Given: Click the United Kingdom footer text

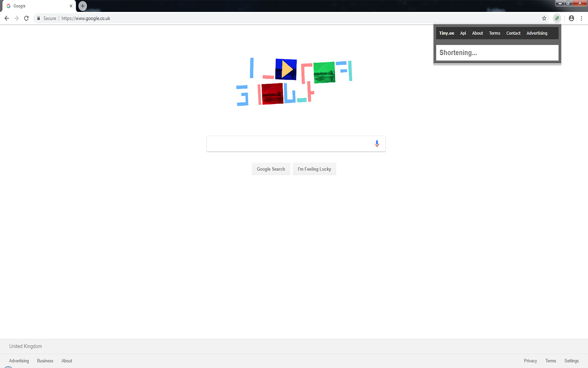Looking at the screenshot, I should [25, 346].
